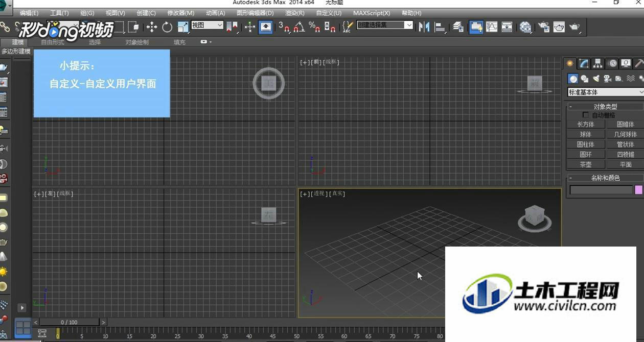Image resolution: width=644 pixels, height=342 pixels.
Task: Click the pink object color swatch
Action: tap(638, 190)
